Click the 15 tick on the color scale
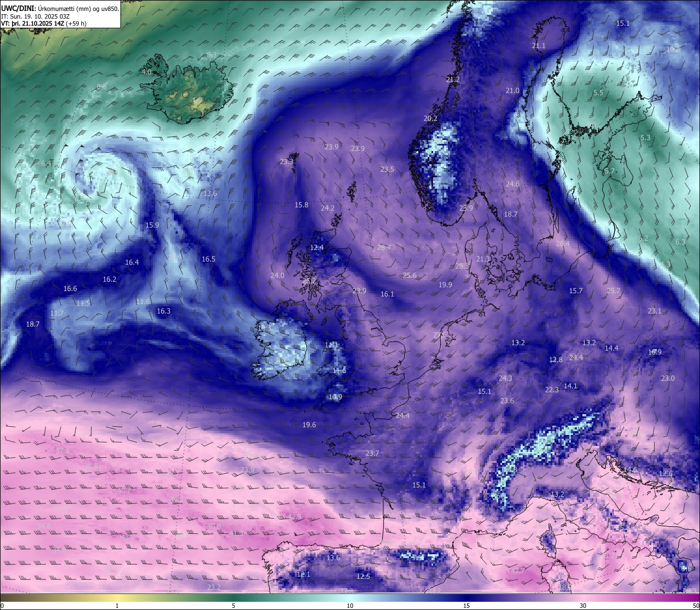The width and height of the screenshot is (700, 610). (x=466, y=606)
